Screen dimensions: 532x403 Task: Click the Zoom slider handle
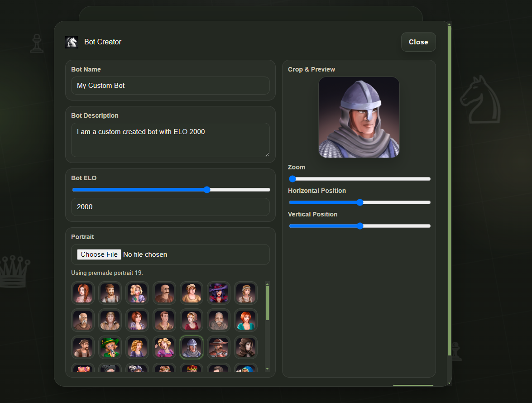(292, 179)
